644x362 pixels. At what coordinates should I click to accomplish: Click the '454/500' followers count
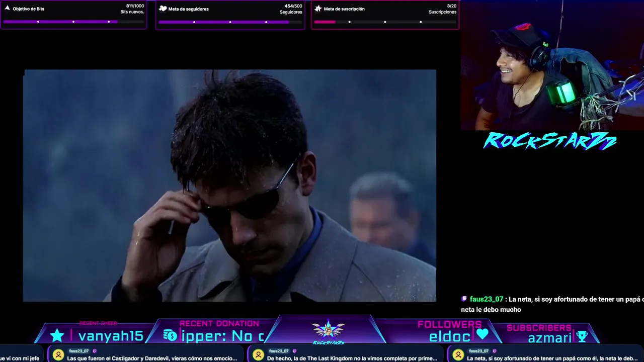pos(293,6)
